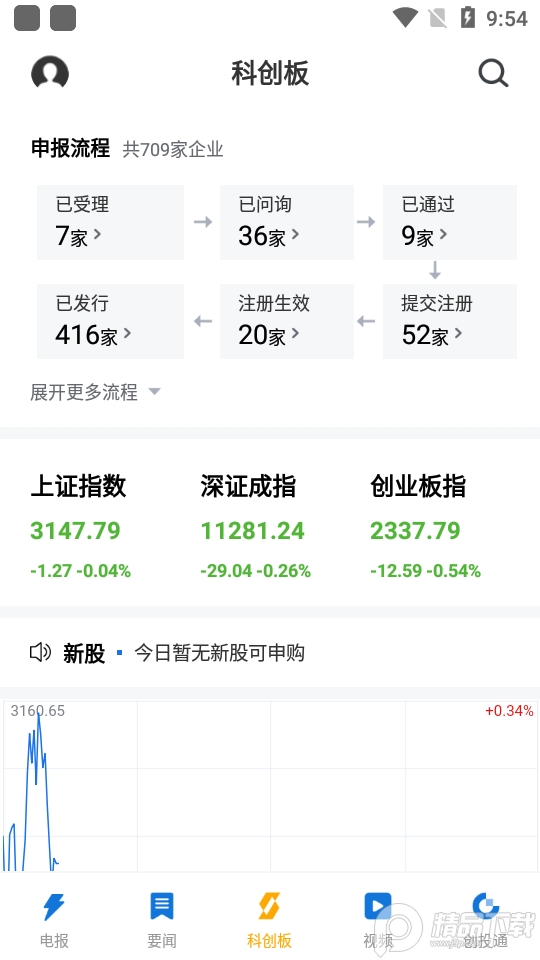Tap the 共709家企业 text
This screenshot has height=960, width=540.
click(173, 149)
